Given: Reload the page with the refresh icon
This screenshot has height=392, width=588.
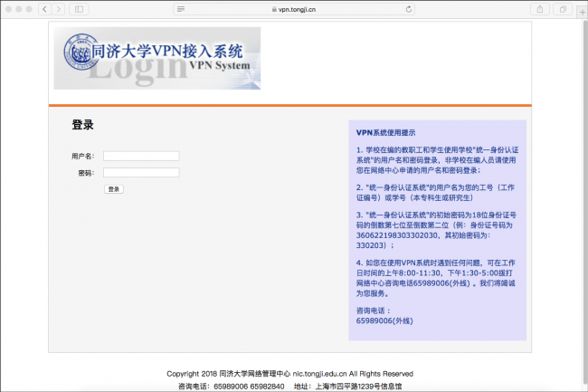Looking at the screenshot, I should 408,9.
